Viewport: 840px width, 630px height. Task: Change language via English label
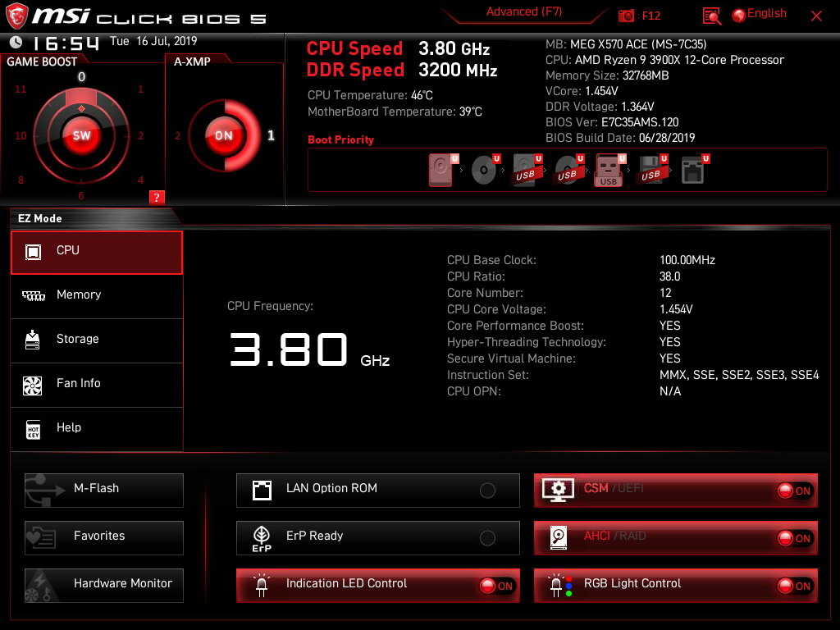[x=767, y=13]
